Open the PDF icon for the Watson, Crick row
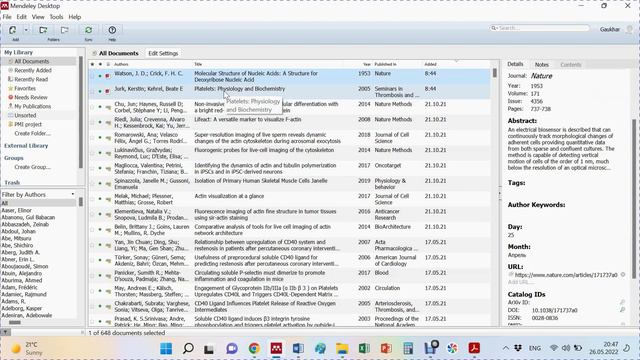 [x=108, y=76]
